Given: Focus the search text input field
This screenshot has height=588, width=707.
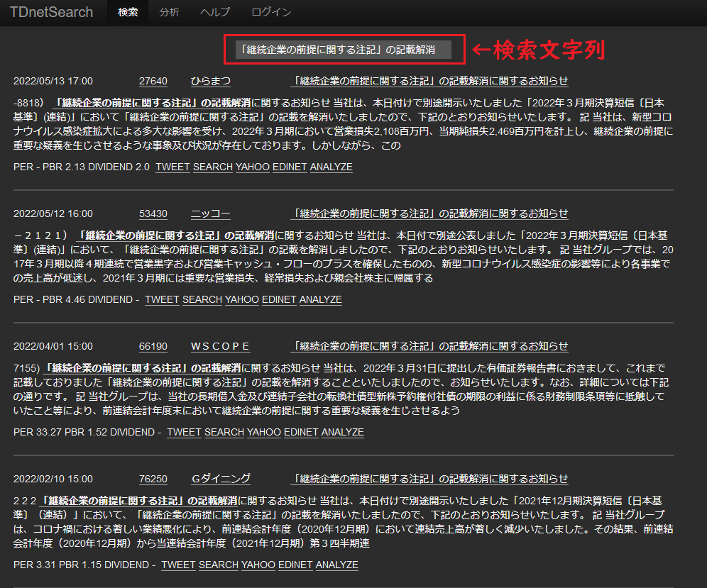Looking at the screenshot, I should [344, 50].
